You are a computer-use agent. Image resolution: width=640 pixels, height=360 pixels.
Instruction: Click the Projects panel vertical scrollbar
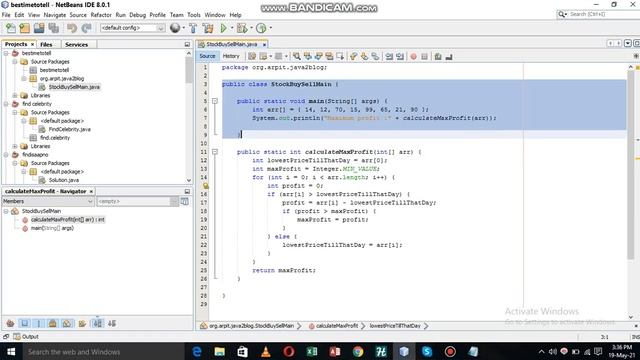click(189, 70)
